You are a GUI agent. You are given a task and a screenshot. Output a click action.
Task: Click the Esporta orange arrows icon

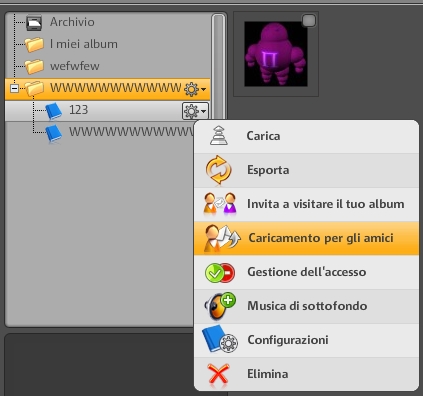click(x=218, y=170)
